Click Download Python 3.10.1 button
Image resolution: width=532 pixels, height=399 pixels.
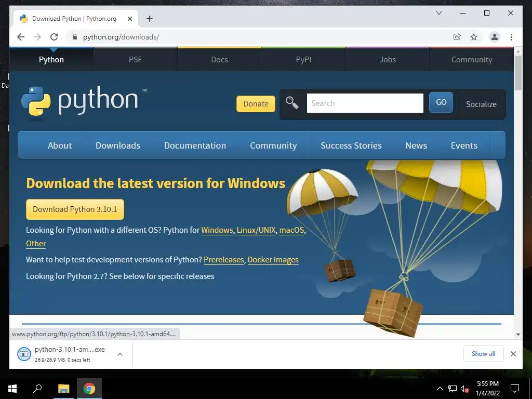click(x=75, y=209)
